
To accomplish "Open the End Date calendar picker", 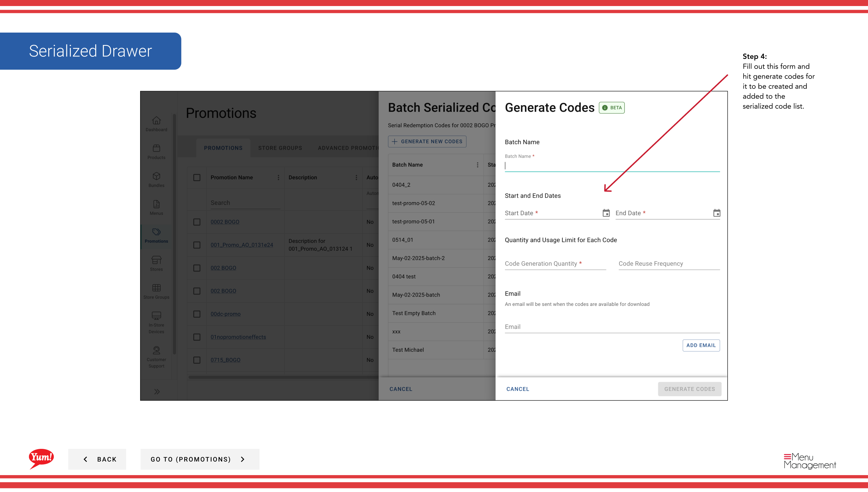I will click(716, 213).
